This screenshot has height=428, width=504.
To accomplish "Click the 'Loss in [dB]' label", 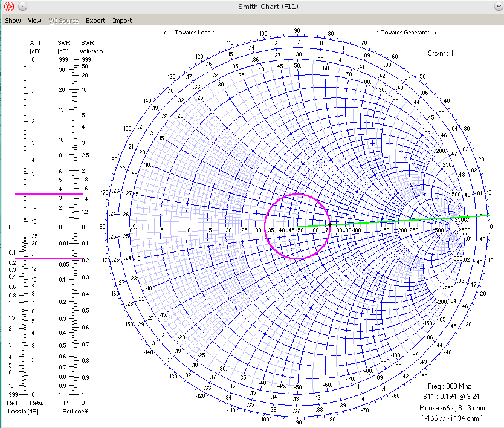I will [x=23, y=411].
